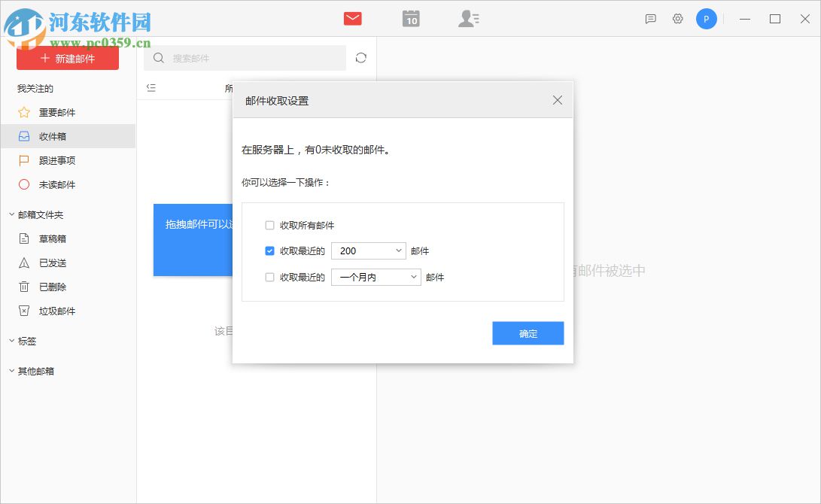Click the red 新建邮件 compose button

(x=68, y=57)
